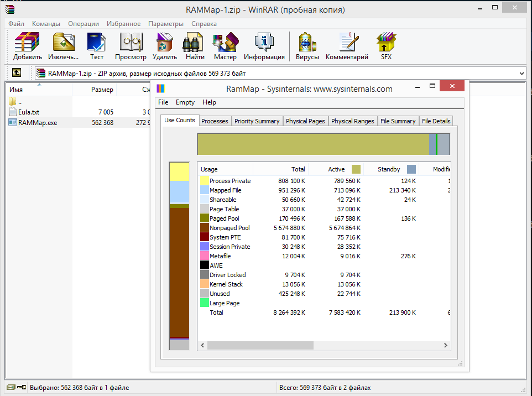Click the Active color swatch in header
This screenshot has width=532, height=396.
pos(356,169)
